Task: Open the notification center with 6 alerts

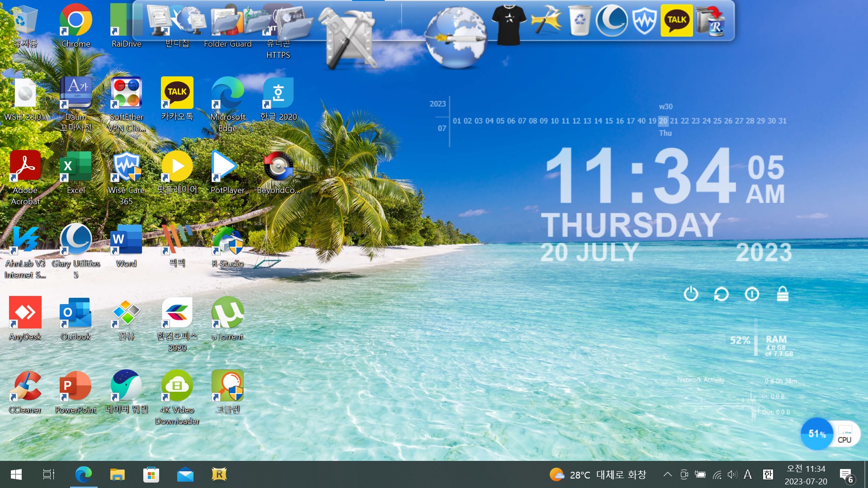Action: [x=847, y=475]
